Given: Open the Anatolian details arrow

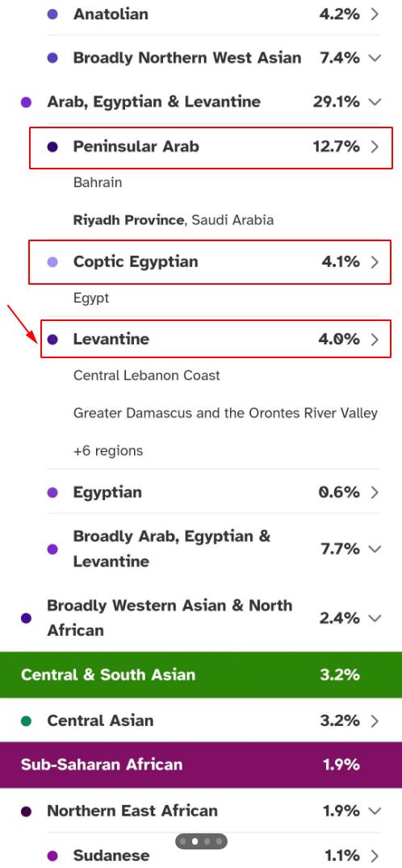Looking at the screenshot, I should click(375, 15).
